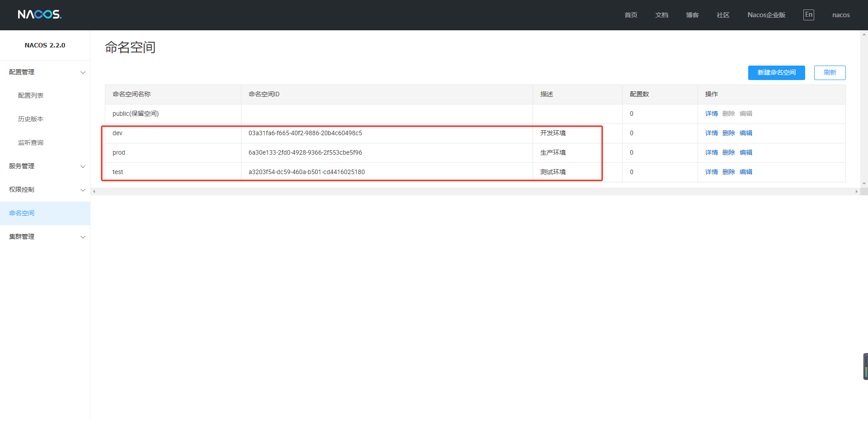The image size is (868, 421).
Task: Open the Nacos企业版 link
Action: tap(766, 15)
